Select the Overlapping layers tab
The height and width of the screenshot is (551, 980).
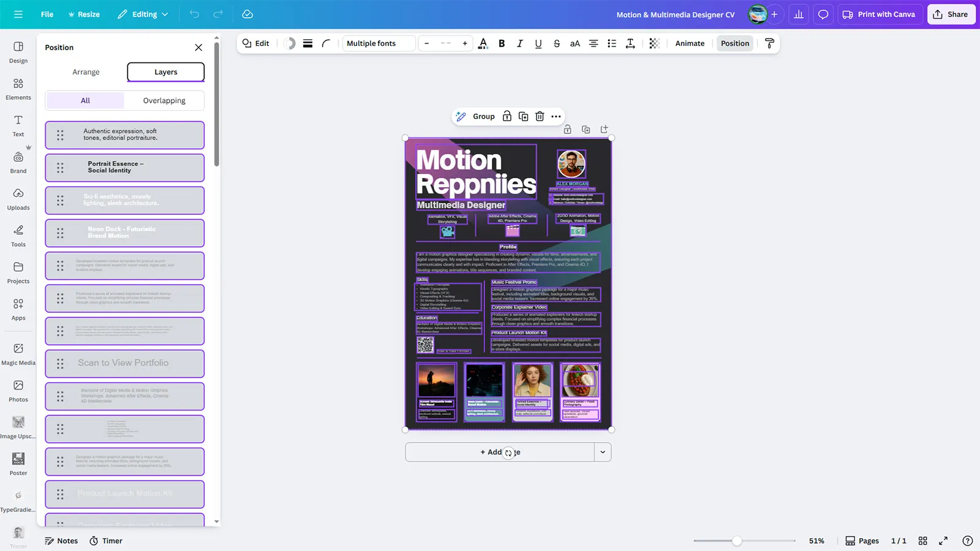click(164, 100)
